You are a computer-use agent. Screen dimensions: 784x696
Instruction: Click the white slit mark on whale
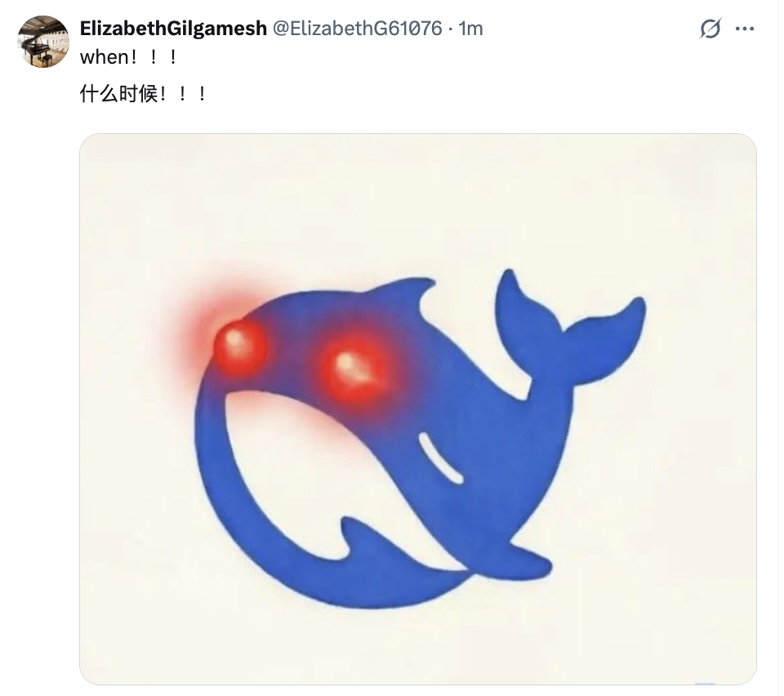click(x=441, y=458)
